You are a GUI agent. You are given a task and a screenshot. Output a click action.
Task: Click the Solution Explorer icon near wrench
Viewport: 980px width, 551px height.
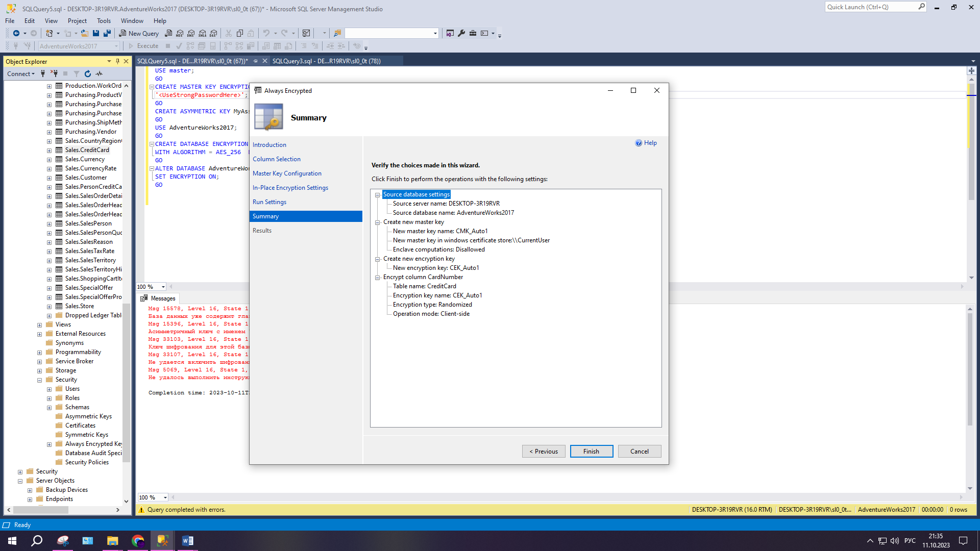coord(450,33)
